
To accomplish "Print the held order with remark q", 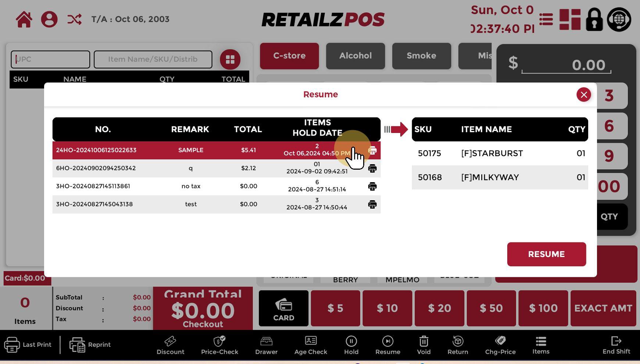I will pos(372,168).
